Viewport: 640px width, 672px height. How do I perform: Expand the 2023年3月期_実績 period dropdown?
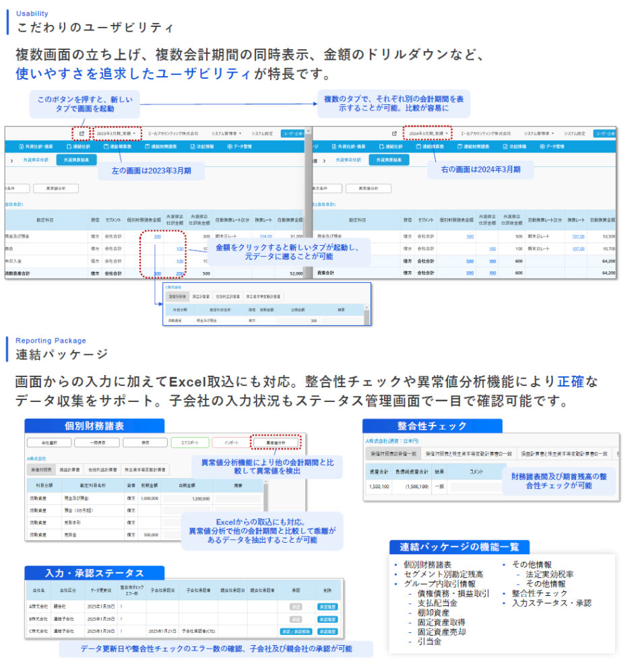[x=116, y=133]
